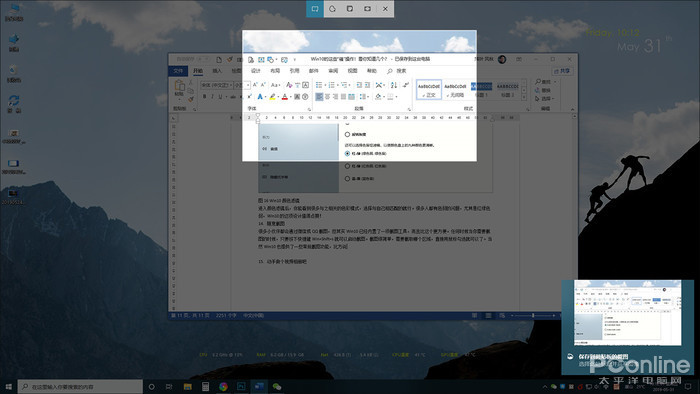Open the Borders dropdown arrow
This screenshot has height=394, width=700.
click(396, 97)
